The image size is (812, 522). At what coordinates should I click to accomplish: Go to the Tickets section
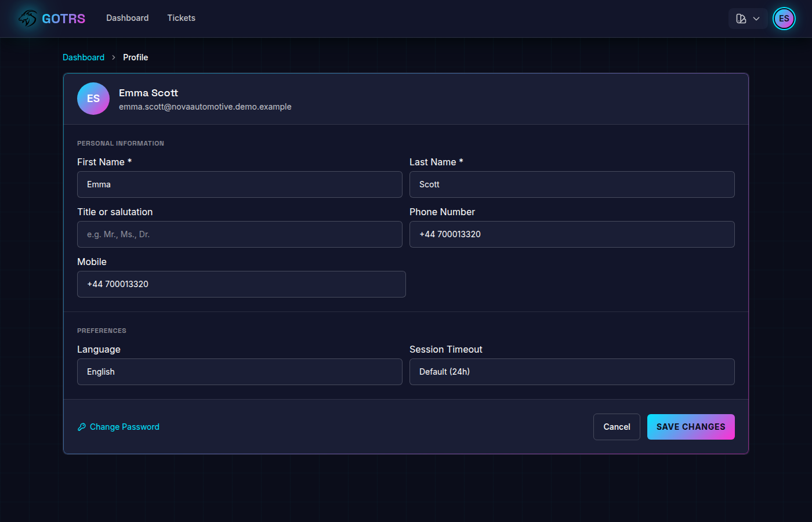point(181,18)
